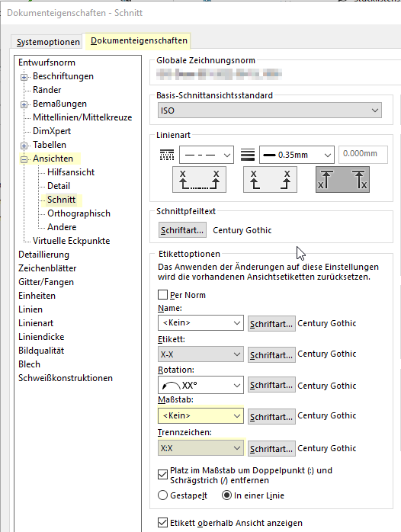
Task: Switch to the Dokumenteigenschaften tab
Action: 139,40
